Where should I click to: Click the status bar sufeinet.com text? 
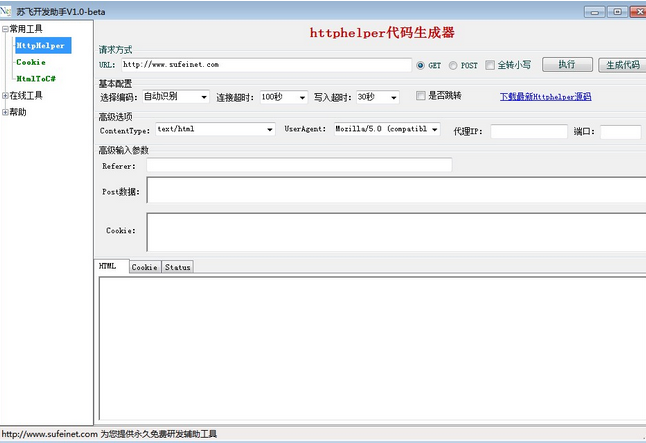pos(109,434)
